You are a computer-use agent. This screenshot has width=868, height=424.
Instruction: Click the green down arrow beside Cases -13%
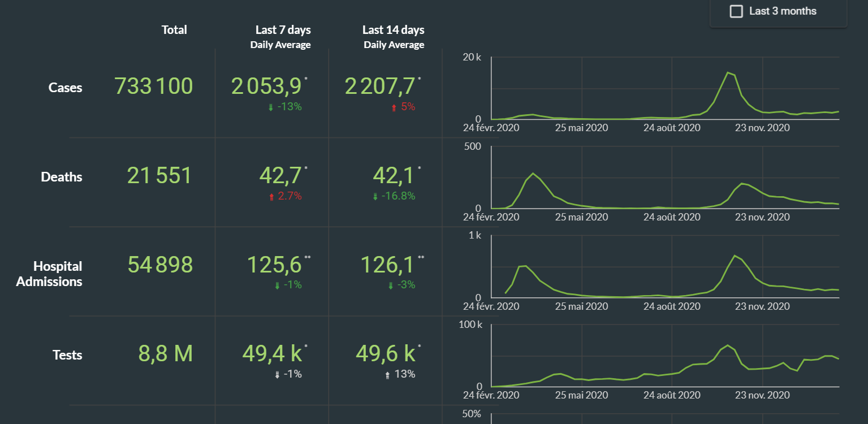pos(271,107)
